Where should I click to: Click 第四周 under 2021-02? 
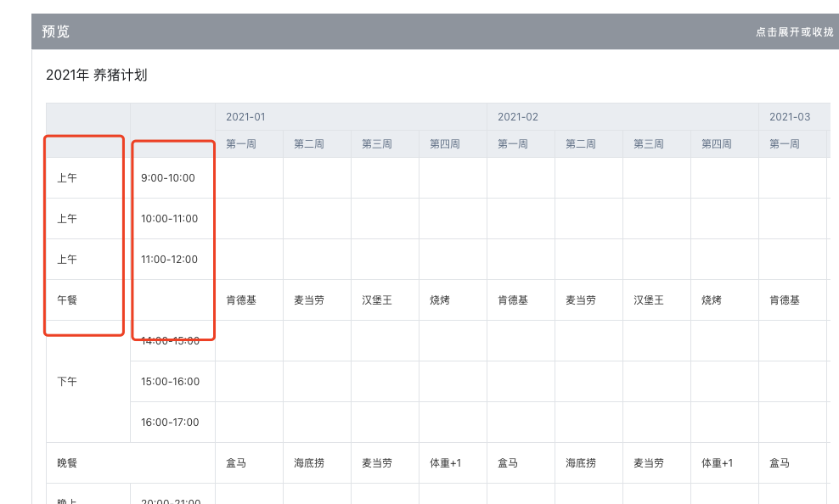tap(717, 143)
